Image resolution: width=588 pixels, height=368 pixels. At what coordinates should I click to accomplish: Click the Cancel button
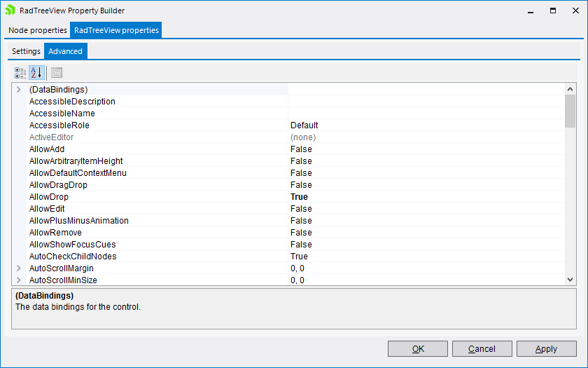tap(482, 349)
